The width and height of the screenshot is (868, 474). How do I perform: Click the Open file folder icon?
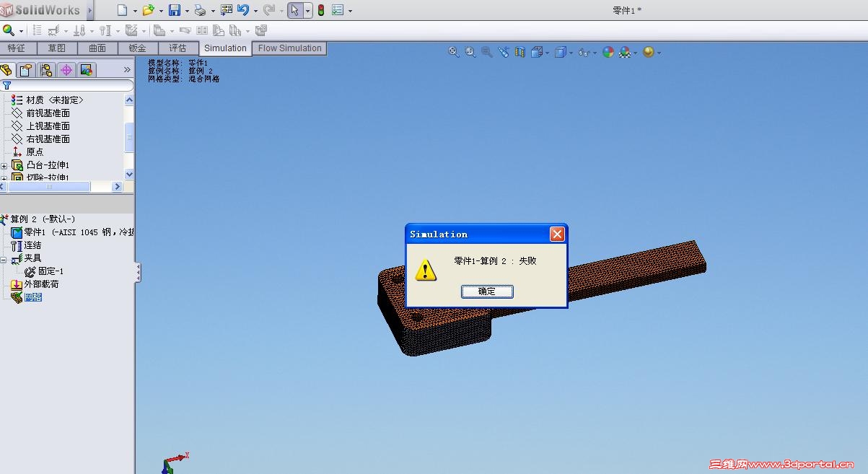click(x=148, y=10)
